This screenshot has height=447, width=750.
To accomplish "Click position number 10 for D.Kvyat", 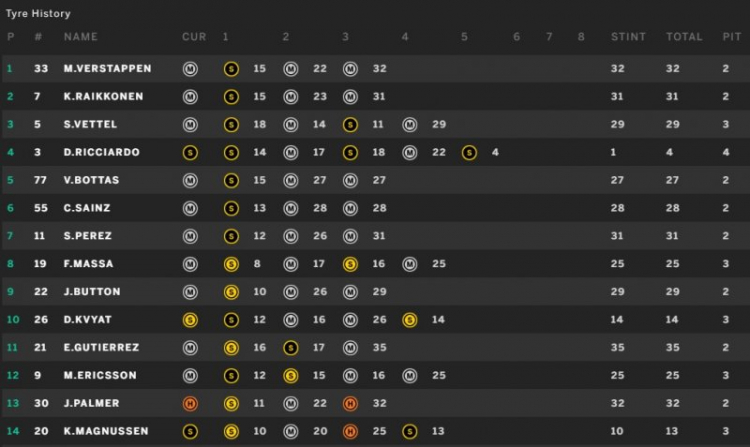I will 13,319.
